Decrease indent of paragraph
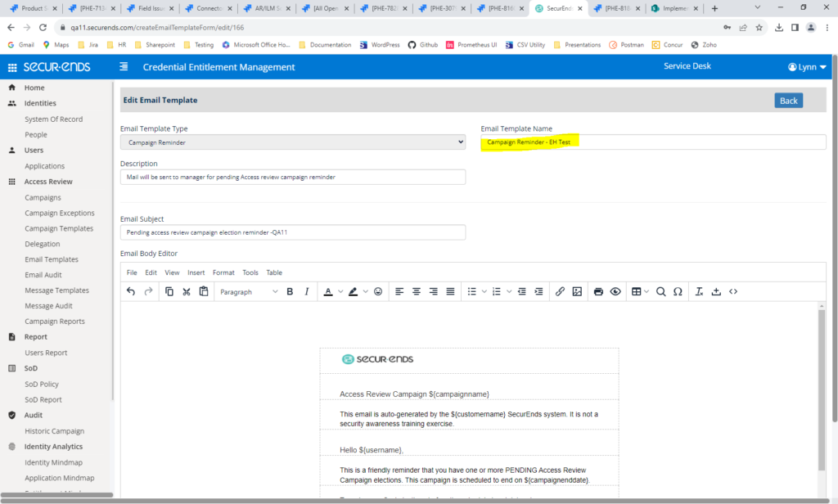The width and height of the screenshot is (838, 504). tap(521, 291)
